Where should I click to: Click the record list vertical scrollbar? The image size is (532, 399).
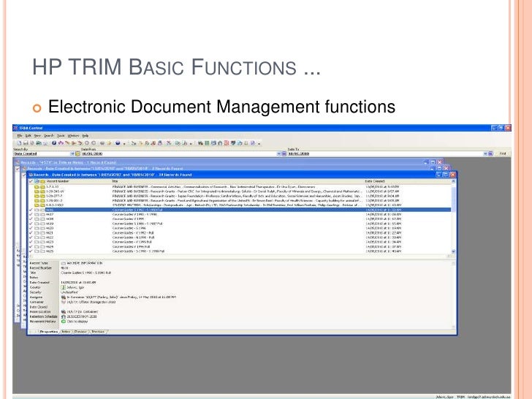click(x=454, y=216)
